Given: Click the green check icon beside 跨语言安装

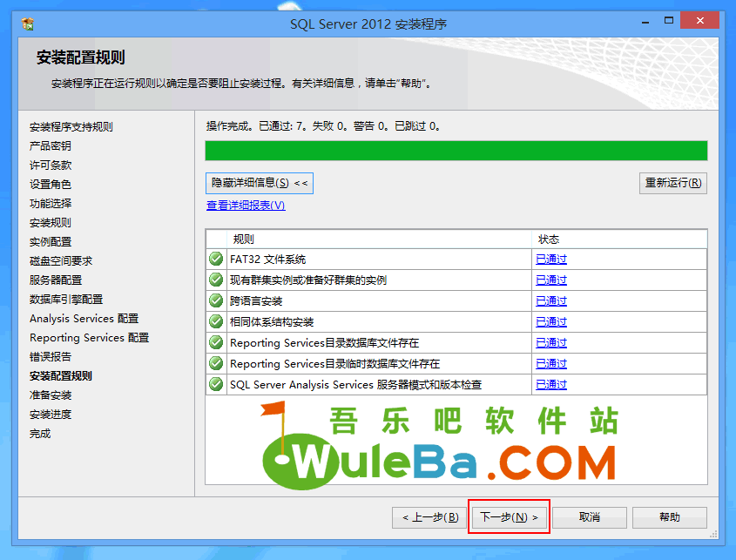Looking at the screenshot, I should pyautogui.click(x=216, y=300).
